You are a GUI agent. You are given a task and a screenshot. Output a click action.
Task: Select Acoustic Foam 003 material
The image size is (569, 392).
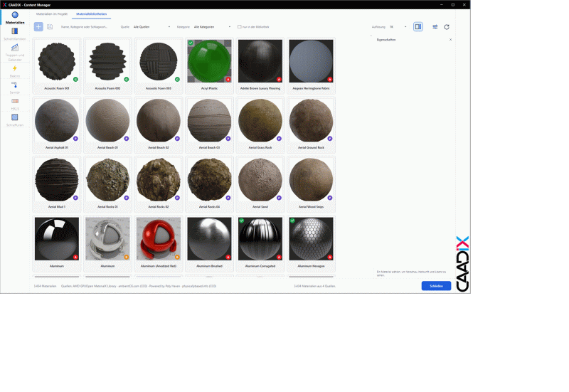(x=159, y=65)
